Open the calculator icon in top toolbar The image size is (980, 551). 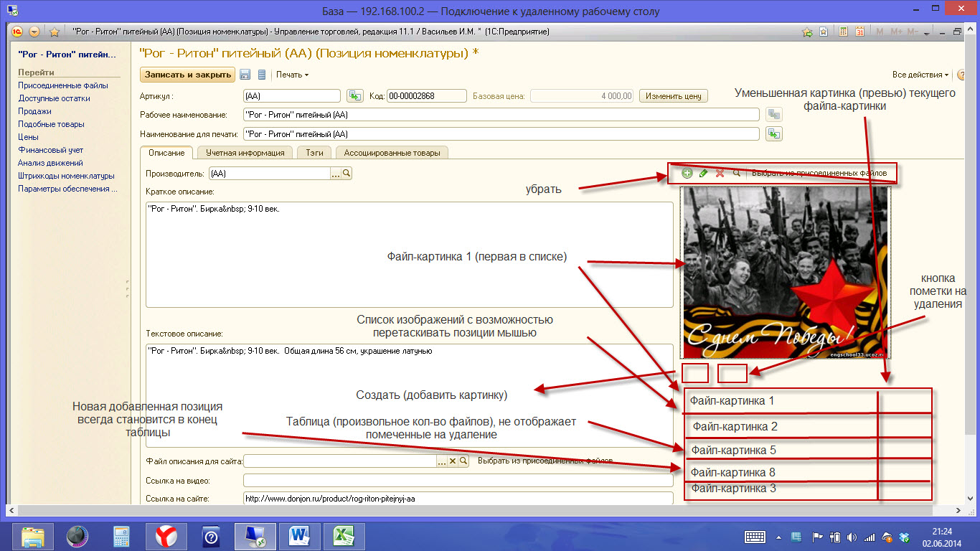(844, 32)
